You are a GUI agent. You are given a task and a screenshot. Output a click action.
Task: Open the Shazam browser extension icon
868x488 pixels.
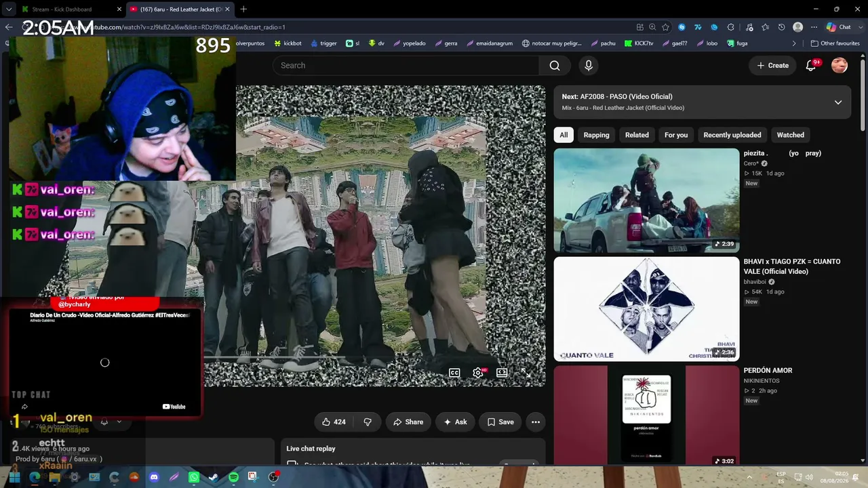click(x=682, y=27)
